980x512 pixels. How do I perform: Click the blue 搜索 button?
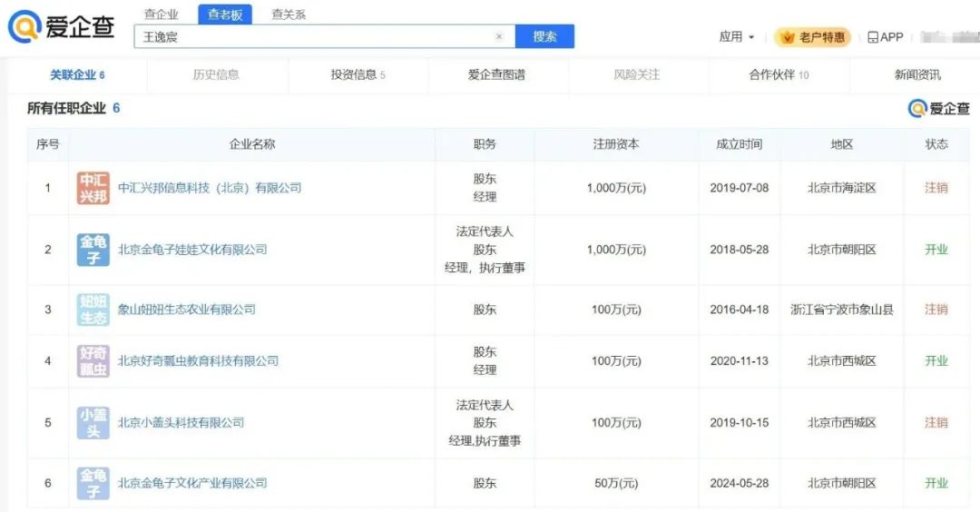(x=544, y=37)
